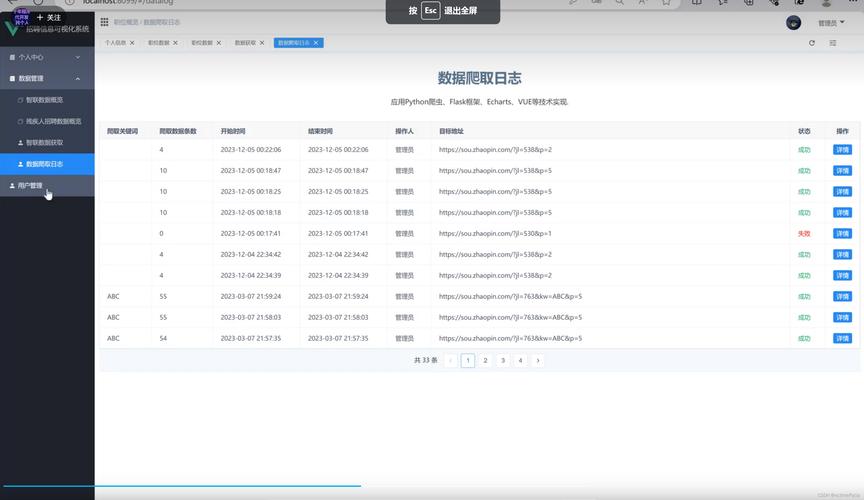This screenshot has height=500, width=864.
Task: Click the browser address bar
Action: tap(200, 2)
